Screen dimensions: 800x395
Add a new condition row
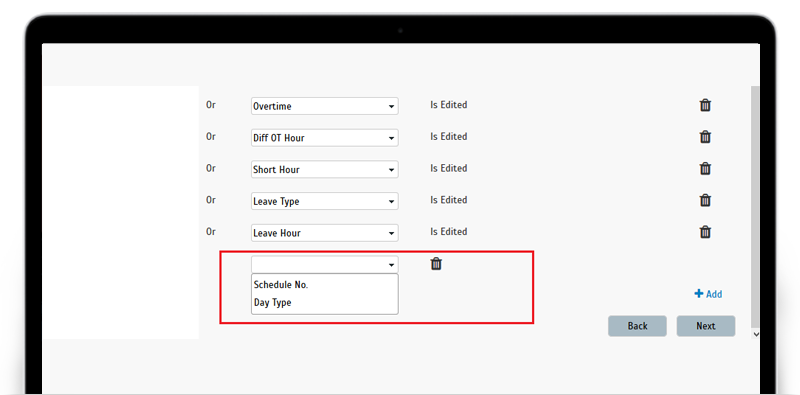708,294
